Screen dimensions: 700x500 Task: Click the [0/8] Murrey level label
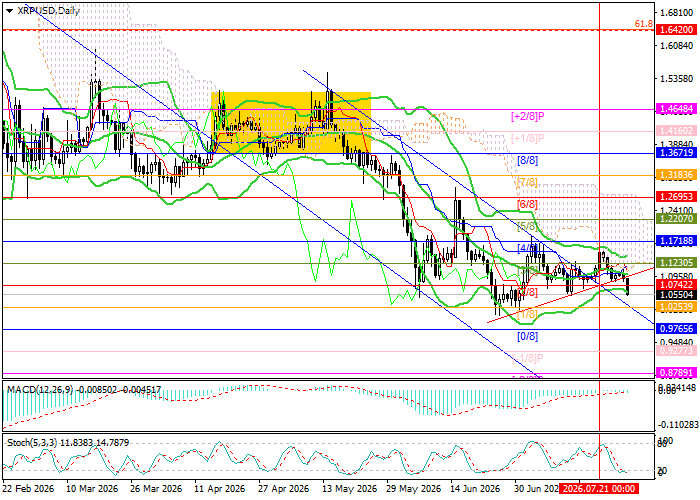[527, 336]
